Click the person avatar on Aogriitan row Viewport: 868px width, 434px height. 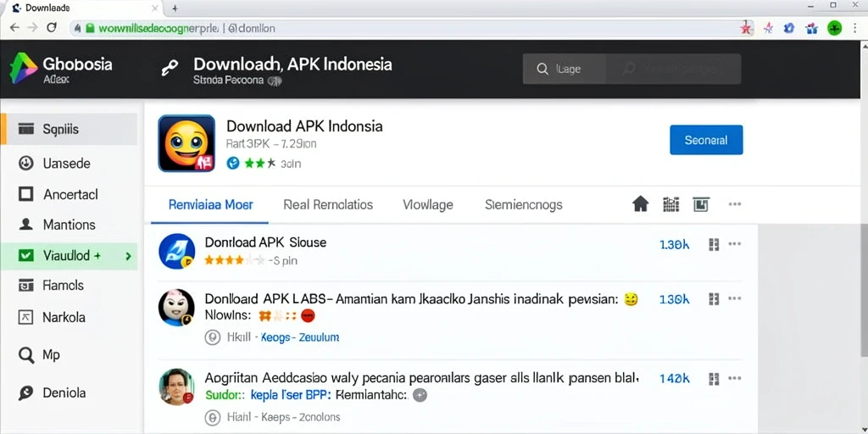176,387
